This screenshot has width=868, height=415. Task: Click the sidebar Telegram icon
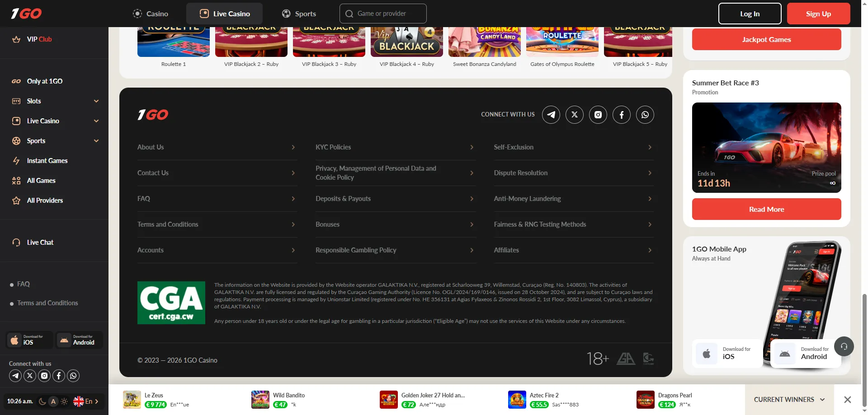pos(15,376)
